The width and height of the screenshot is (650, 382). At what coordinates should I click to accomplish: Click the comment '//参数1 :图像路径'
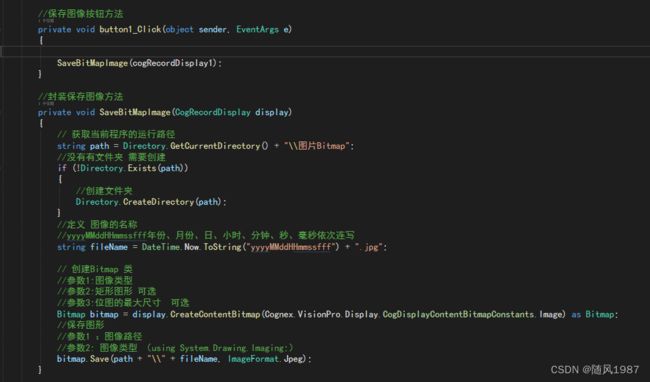[99, 336]
